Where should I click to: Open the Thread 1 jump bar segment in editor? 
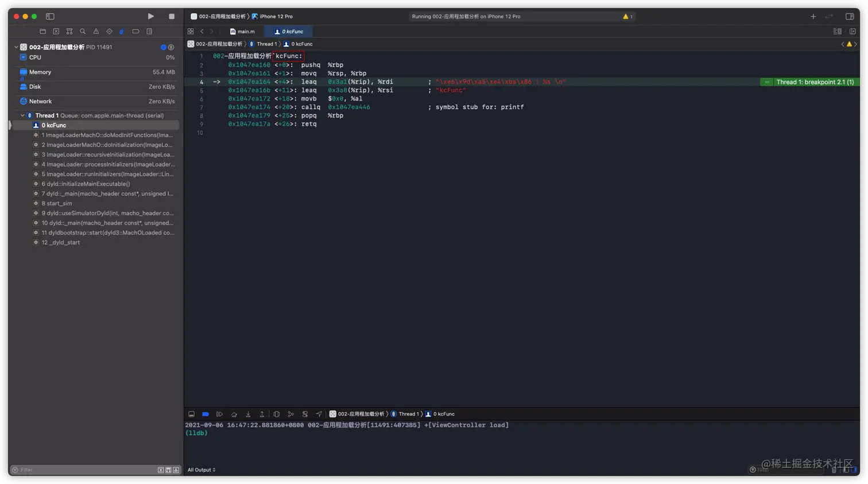point(263,44)
